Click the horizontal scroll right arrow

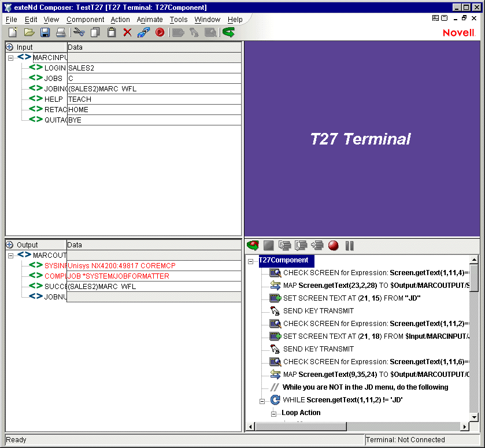(465, 427)
